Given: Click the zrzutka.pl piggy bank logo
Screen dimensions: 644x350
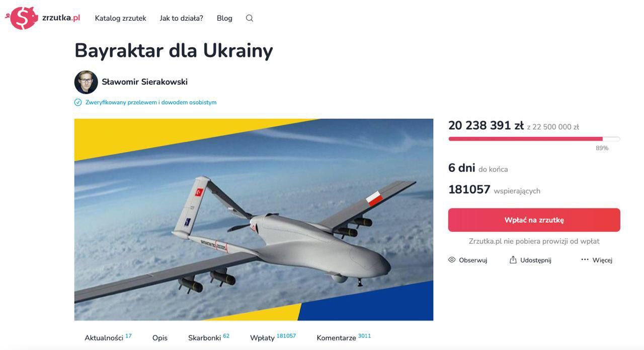Looking at the screenshot, I should tap(22, 18).
